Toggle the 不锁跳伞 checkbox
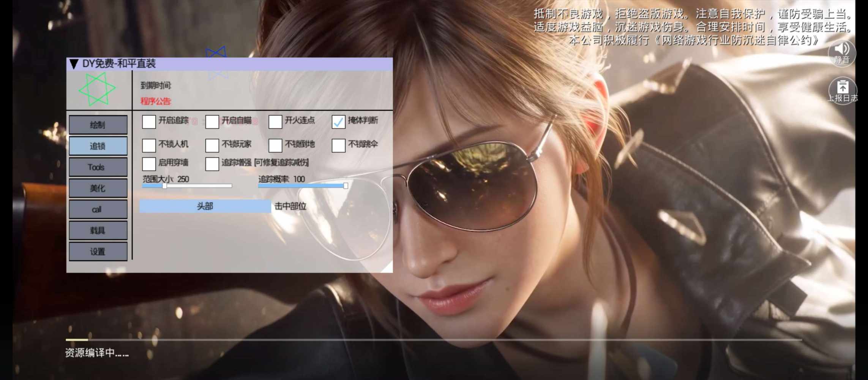This screenshot has height=380, width=868. (338, 145)
